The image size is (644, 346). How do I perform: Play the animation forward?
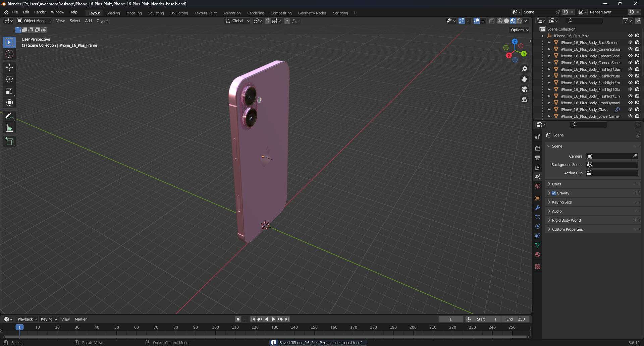coord(273,319)
